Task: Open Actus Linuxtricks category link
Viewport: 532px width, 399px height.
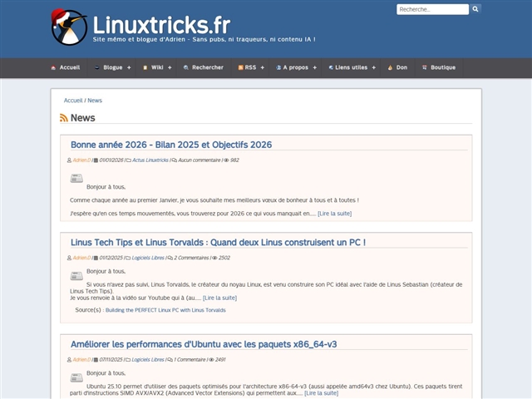Action: (150, 160)
